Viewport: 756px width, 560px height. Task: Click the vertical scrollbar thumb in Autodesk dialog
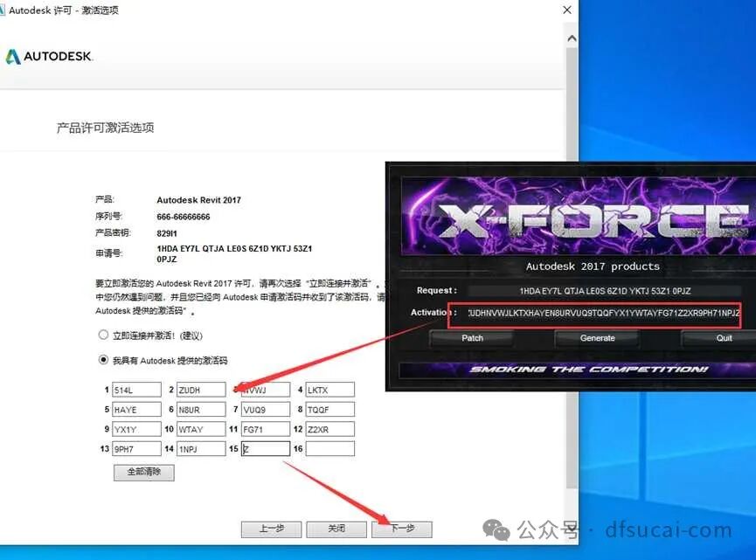pos(572,267)
